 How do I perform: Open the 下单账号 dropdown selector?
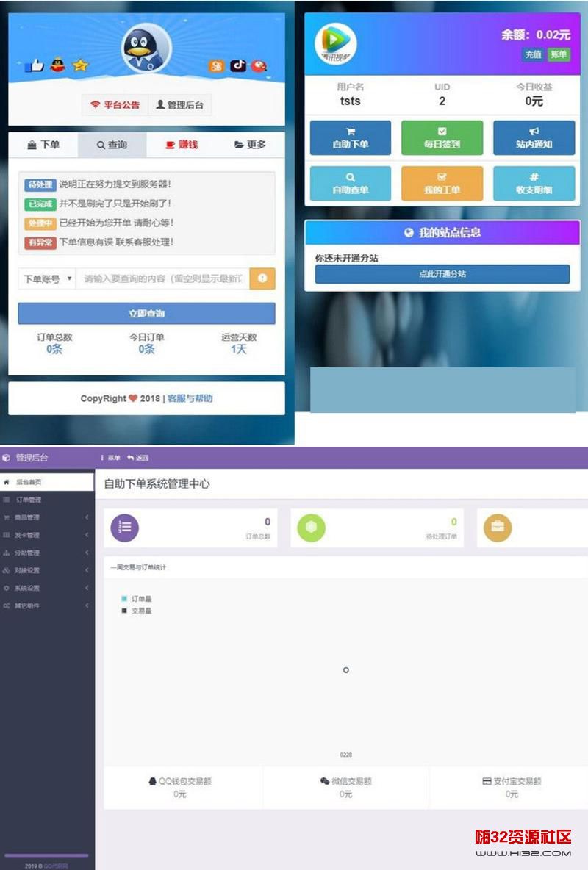pyautogui.click(x=47, y=279)
